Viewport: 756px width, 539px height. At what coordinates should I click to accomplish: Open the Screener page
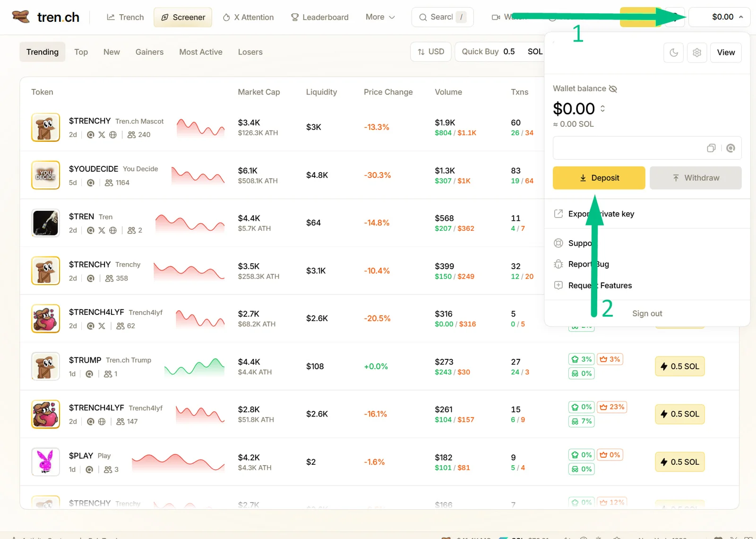point(183,17)
